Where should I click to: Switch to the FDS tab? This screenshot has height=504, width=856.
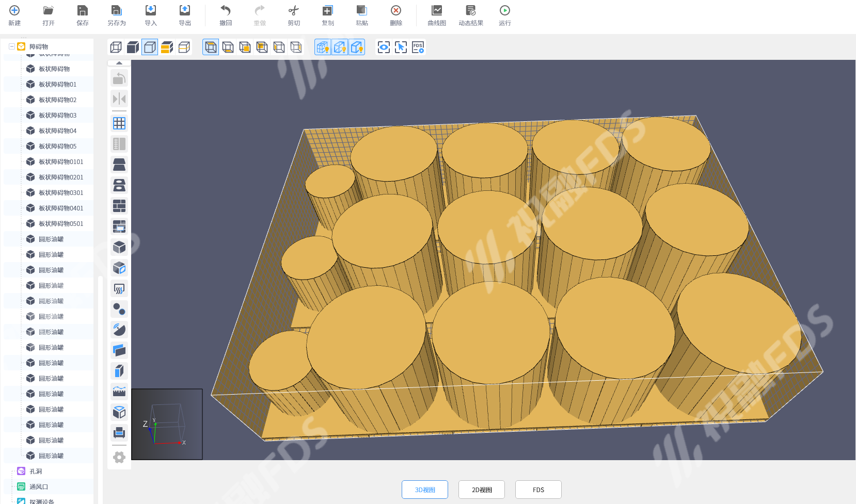tap(538, 490)
